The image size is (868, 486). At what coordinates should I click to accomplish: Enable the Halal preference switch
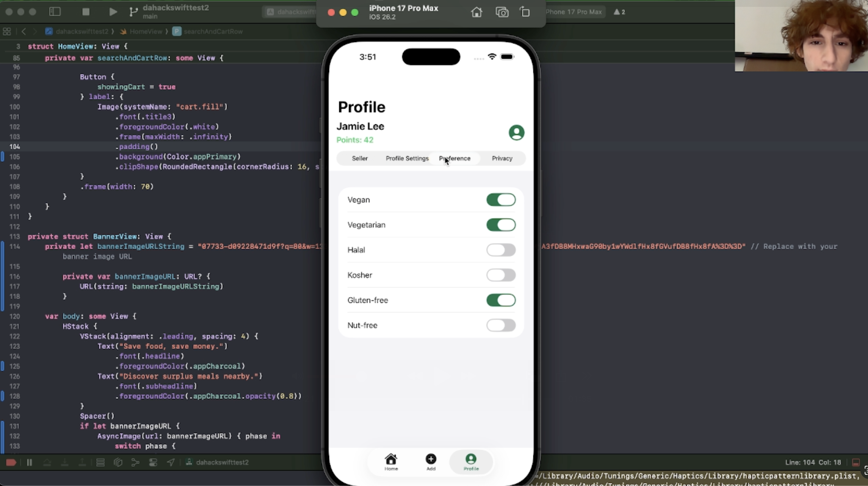click(501, 250)
